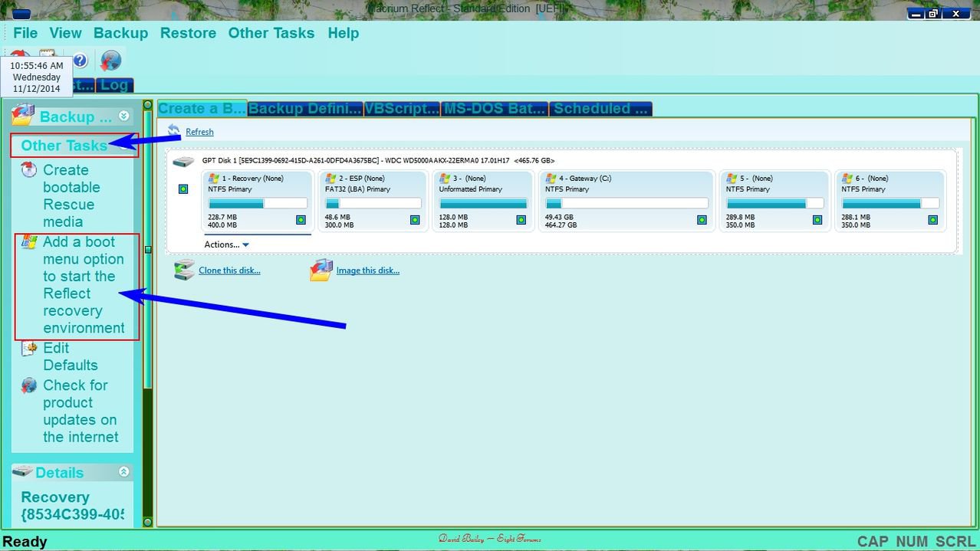Screen dimensions: 980x551
Task: Click the GPT Disk 1 hard drive icon
Action: click(183, 162)
